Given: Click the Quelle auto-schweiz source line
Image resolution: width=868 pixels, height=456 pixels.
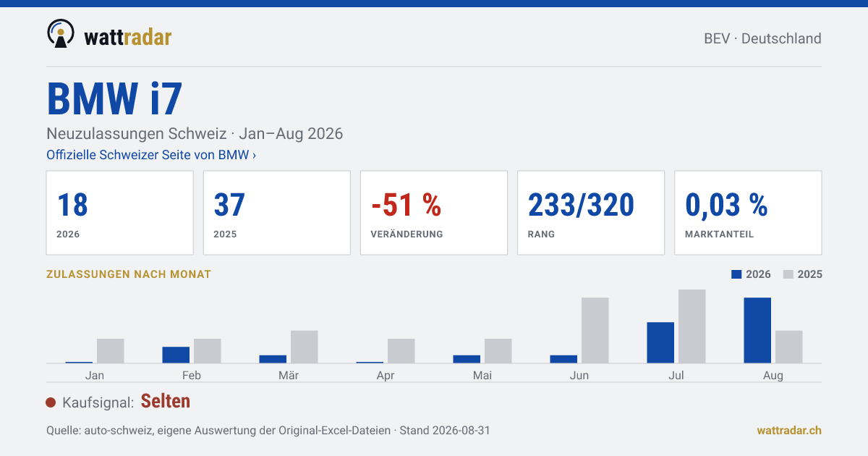Looking at the screenshot, I should click(x=268, y=430).
